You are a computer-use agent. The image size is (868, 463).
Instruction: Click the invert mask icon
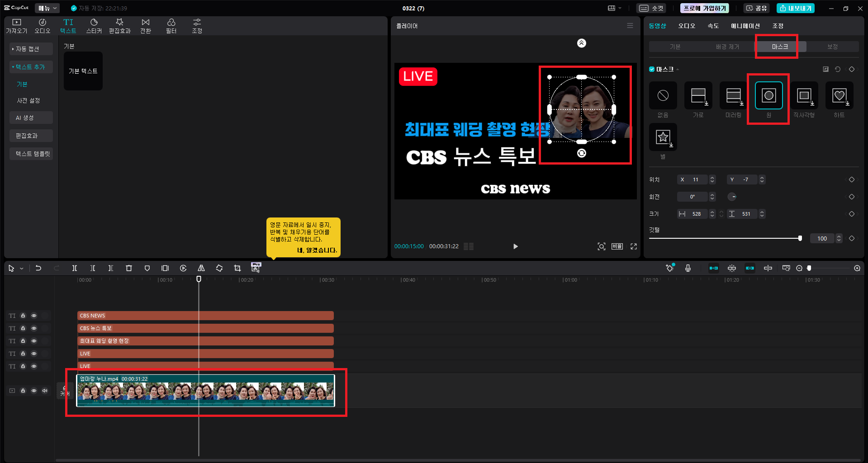pyautogui.click(x=825, y=69)
